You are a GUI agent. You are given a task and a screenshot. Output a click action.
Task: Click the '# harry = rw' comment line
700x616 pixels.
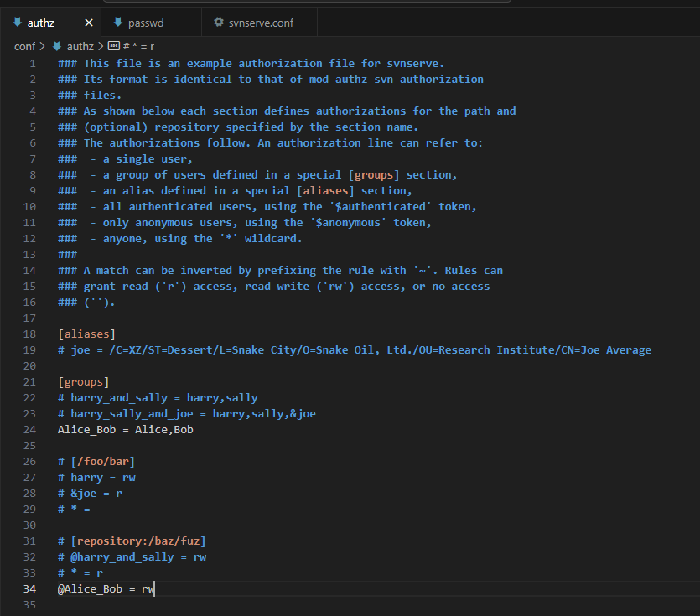(96, 477)
